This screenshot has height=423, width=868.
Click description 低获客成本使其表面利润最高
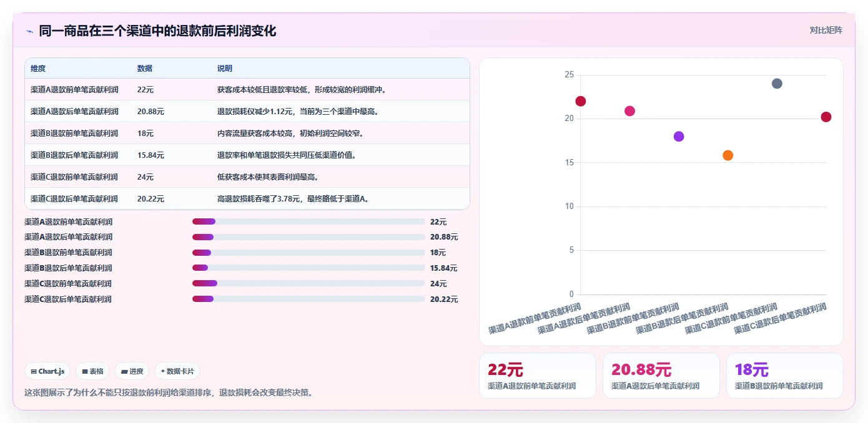tap(268, 177)
